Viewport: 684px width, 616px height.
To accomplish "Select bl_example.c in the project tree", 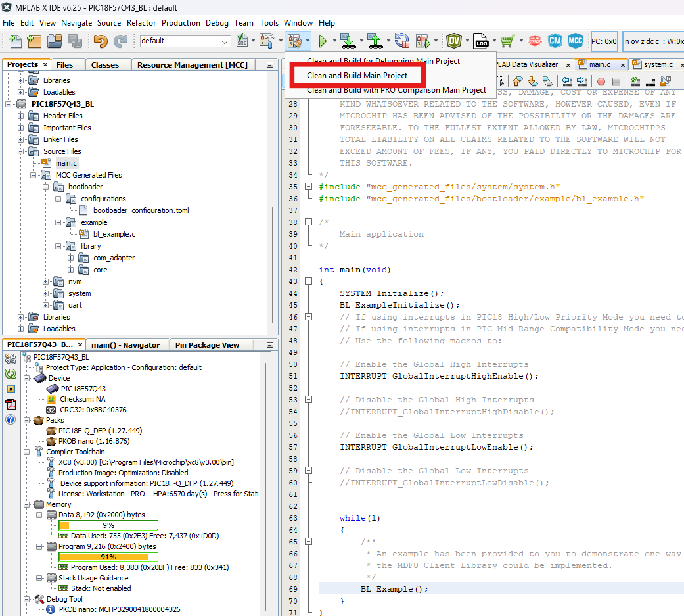I will point(114,234).
